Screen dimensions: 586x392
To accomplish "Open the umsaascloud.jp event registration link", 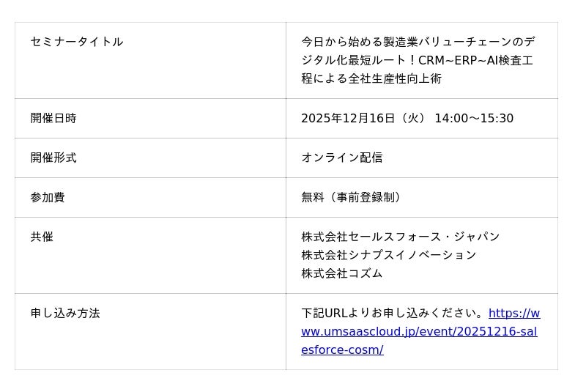I will [x=419, y=332].
